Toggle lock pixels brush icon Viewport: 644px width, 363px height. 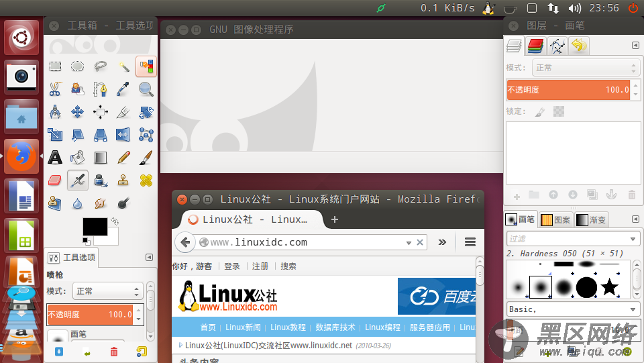point(539,111)
